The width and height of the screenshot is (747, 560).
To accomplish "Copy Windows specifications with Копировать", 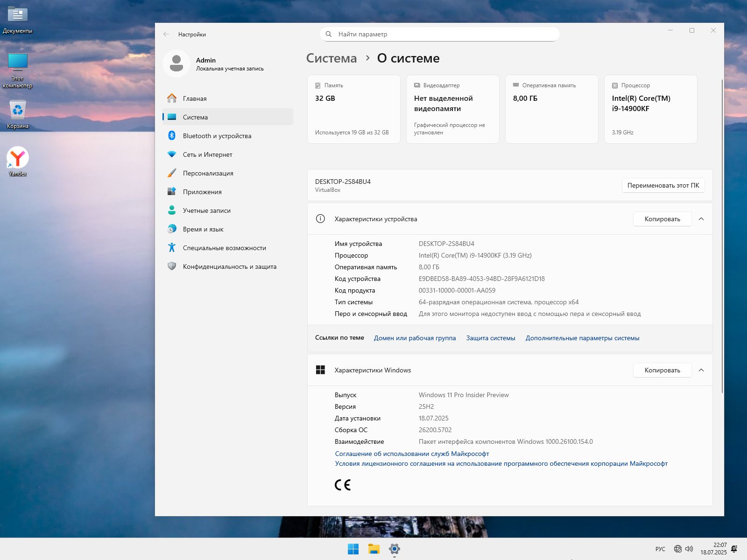I will [x=662, y=370].
